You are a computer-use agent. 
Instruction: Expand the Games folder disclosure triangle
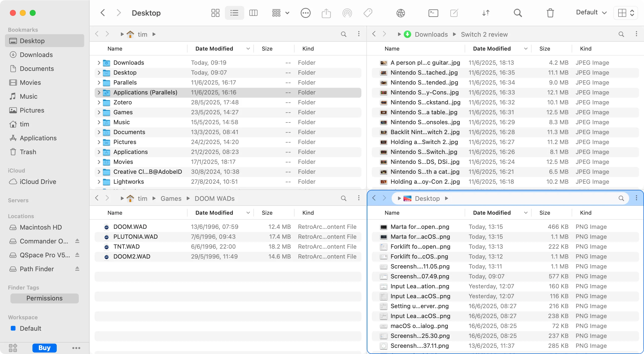click(x=99, y=112)
